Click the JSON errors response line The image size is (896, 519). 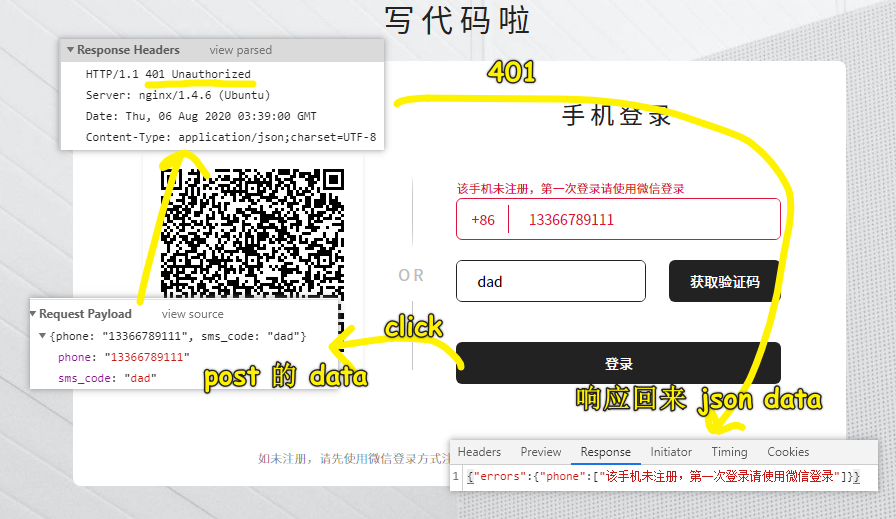(x=663, y=476)
